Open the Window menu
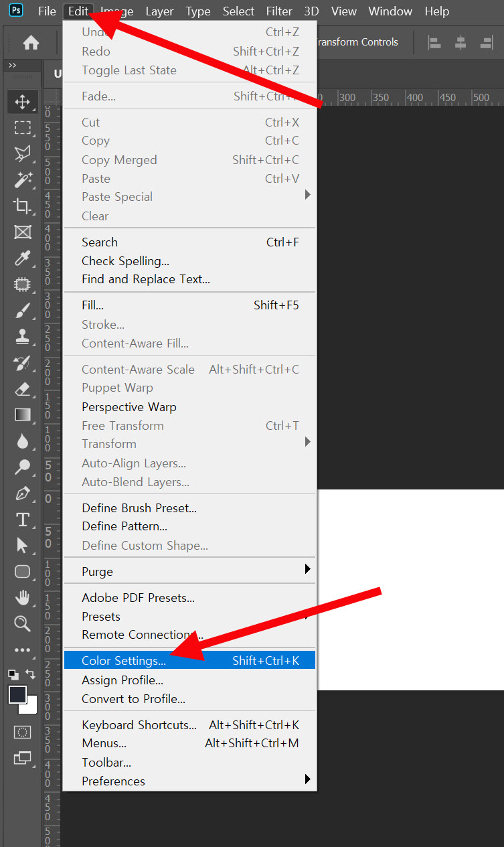 click(x=390, y=11)
